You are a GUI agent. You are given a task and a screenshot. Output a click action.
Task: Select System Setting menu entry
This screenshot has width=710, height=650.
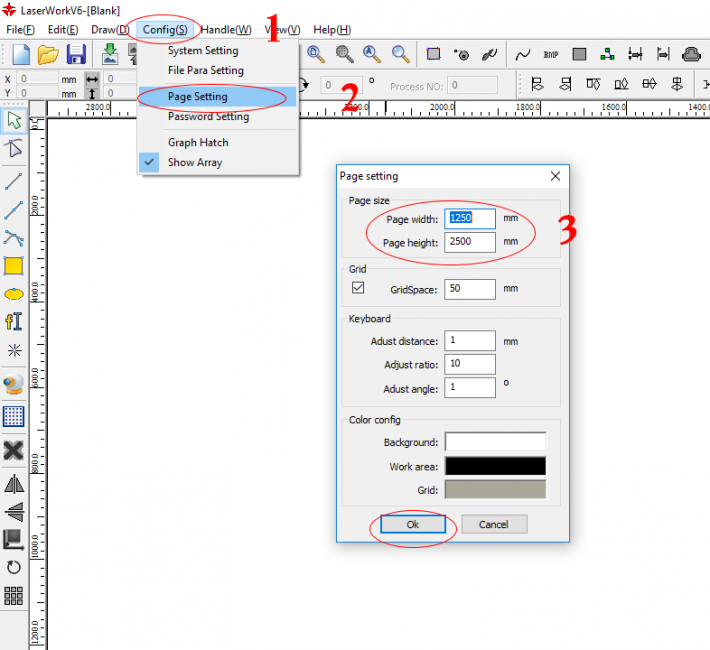[x=203, y=50]
